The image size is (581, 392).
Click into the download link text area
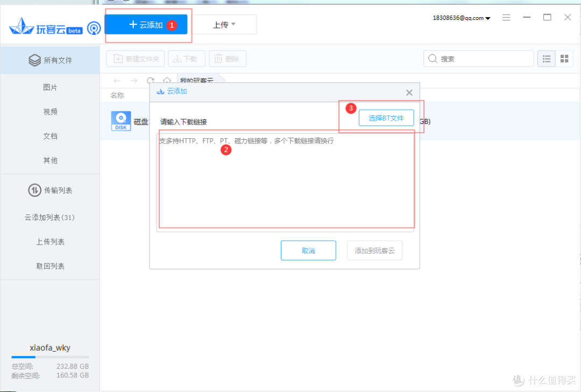point(285,182)
